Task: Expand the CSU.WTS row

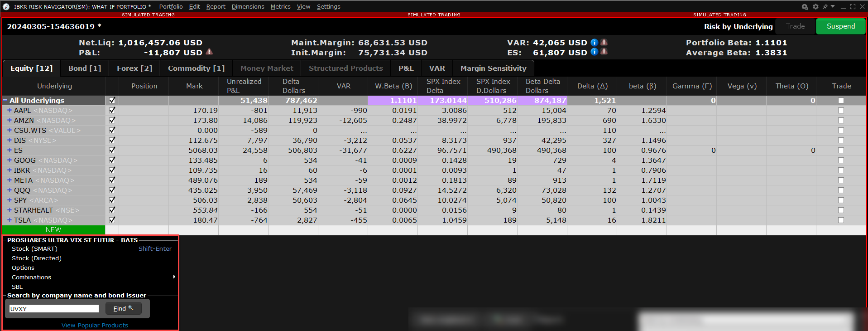Action: coord(10,130)
